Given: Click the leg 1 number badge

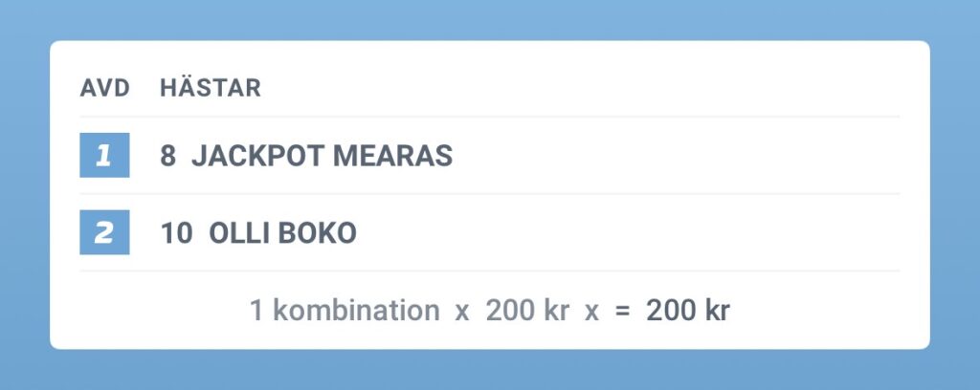Looking at the screenshot, I should (104, 156).
